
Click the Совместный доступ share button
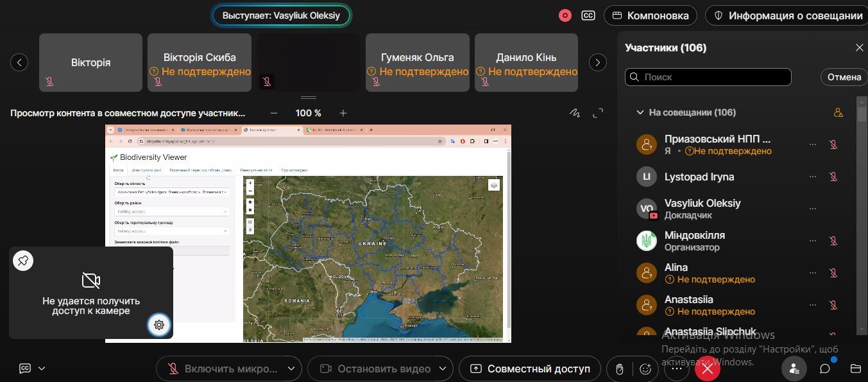pyautogui.click(x=530, y=369)
